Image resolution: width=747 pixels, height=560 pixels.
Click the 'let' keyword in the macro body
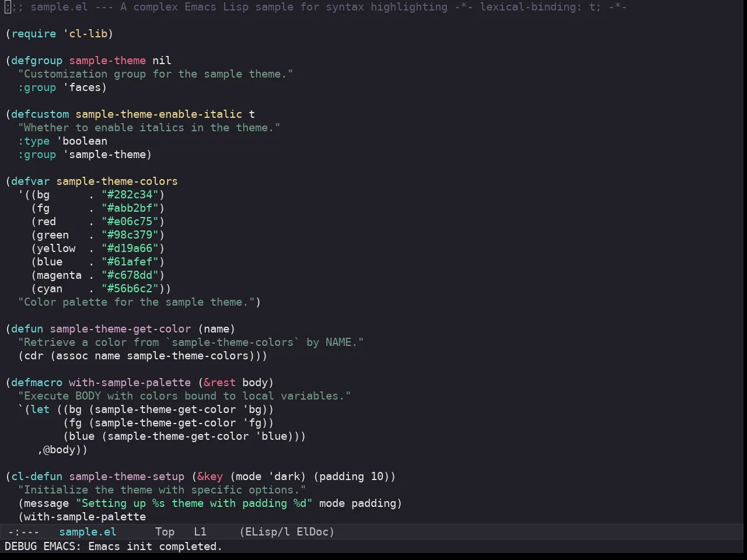[40, 409]
